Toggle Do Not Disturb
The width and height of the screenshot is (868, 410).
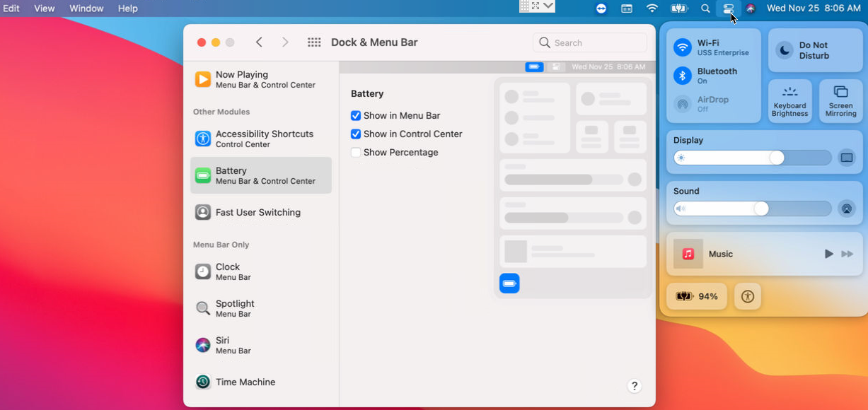785,50
